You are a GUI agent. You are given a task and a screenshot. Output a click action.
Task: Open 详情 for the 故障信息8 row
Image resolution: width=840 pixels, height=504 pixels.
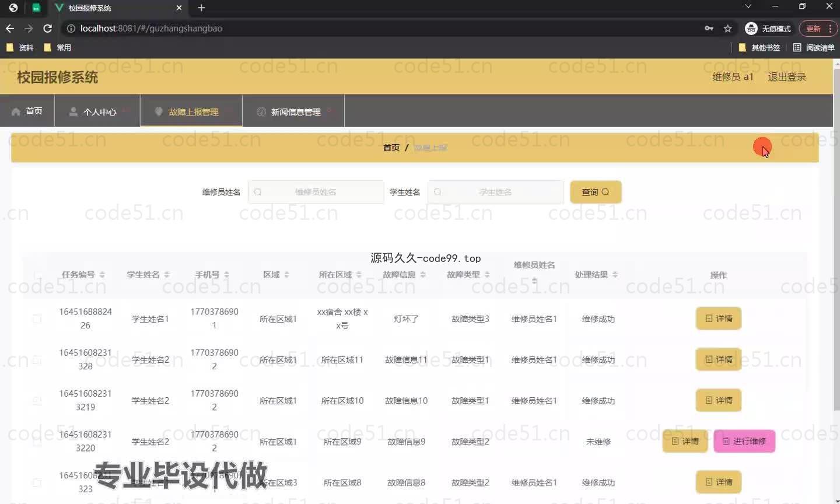pos(719,482)
